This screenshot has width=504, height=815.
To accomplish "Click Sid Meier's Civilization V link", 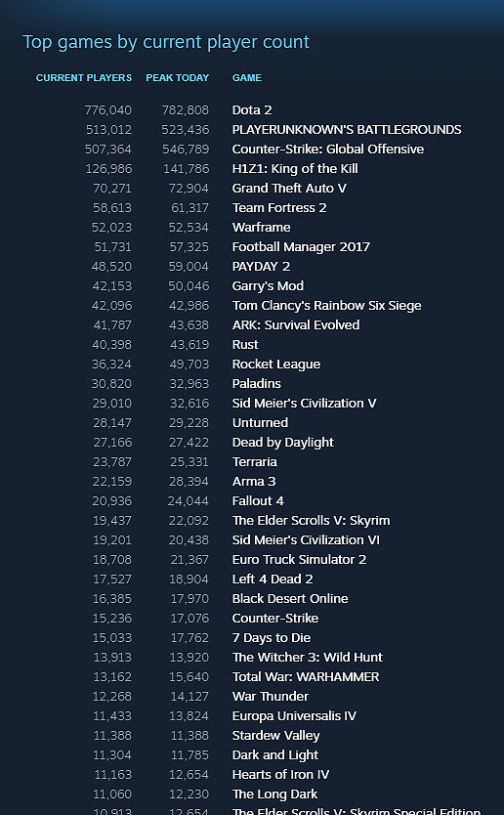I will coord(304,404).
